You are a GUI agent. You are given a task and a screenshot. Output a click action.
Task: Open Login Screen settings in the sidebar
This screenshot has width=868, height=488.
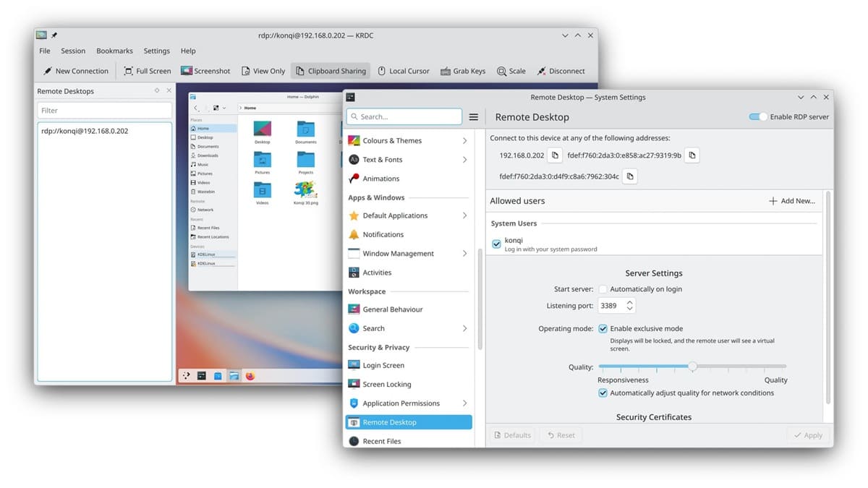[x=409, y=366]
